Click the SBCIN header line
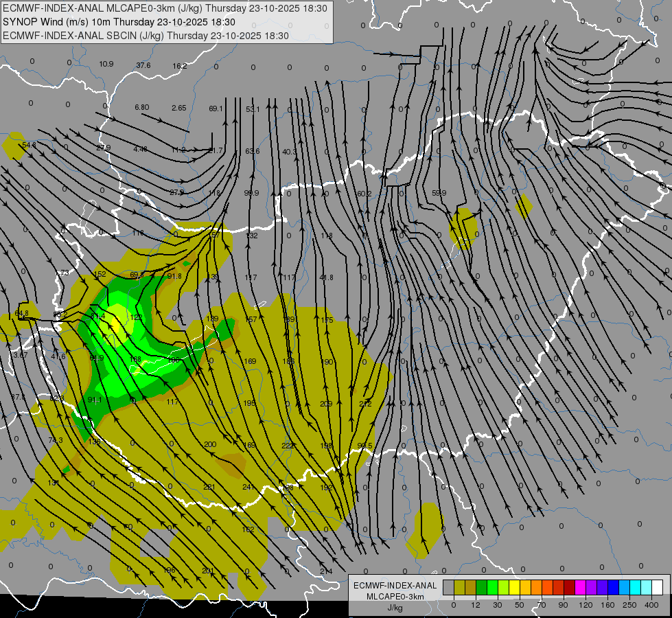This screenshot has height=618, width=672. pos(146,36)
